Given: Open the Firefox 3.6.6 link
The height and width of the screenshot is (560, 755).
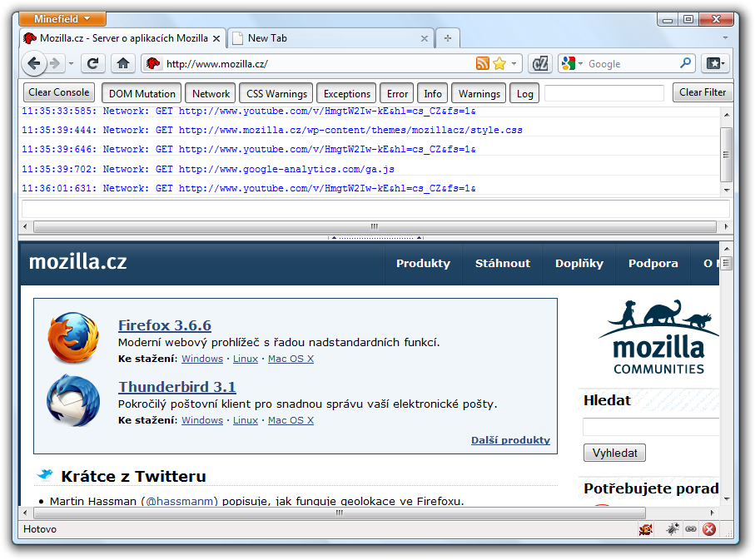Looking at the screenshot, I should click(x=165, y=325).
